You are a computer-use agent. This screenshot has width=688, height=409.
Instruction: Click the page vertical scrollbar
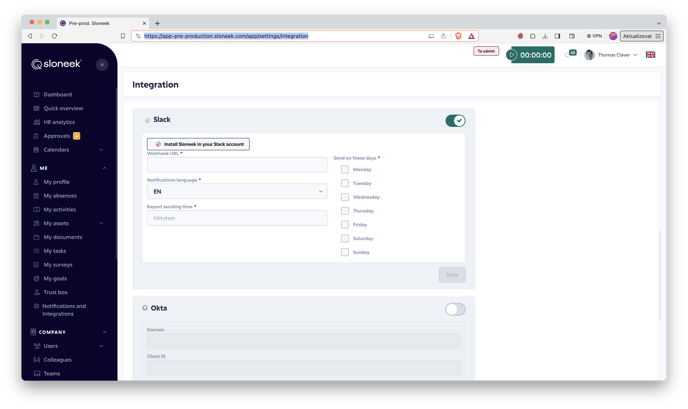(660, 275)
